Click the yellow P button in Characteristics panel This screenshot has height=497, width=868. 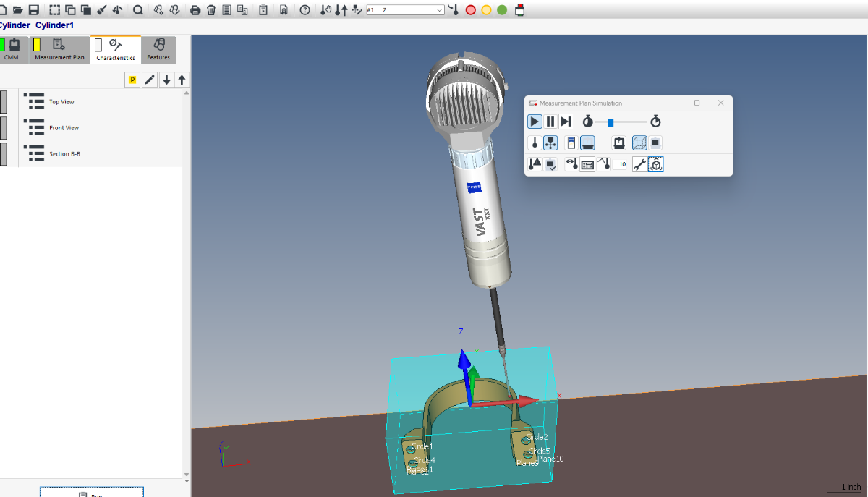click(x=132, y=80)
